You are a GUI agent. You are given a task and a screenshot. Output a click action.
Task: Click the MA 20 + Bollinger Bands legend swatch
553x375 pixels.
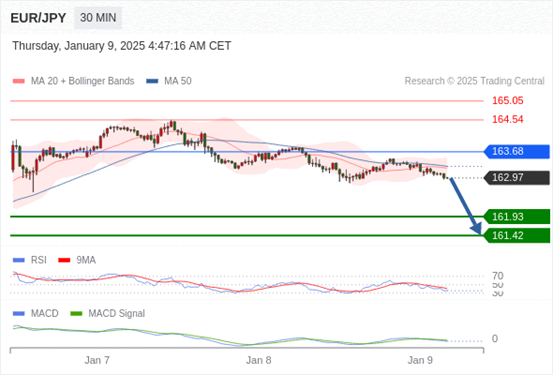tap(19, 81)
